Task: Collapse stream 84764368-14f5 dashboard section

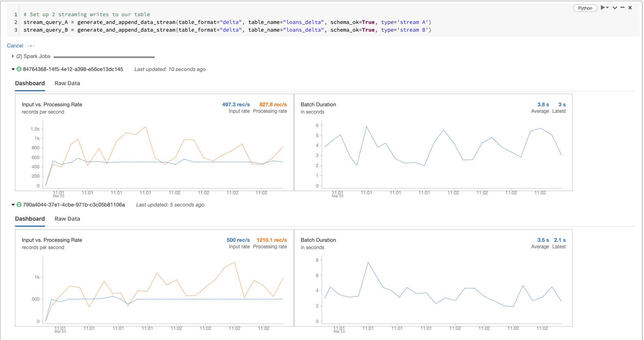Action: (x=13, y=69)
